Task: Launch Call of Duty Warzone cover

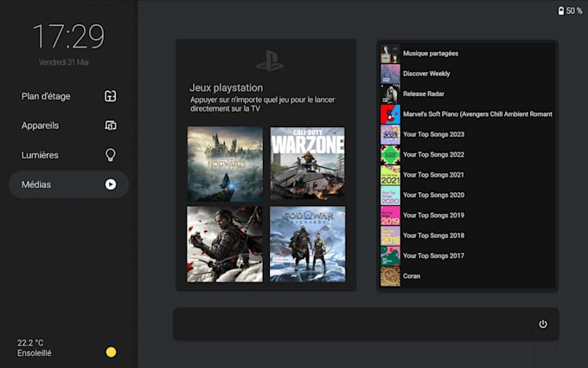Action: click(308, 164)
